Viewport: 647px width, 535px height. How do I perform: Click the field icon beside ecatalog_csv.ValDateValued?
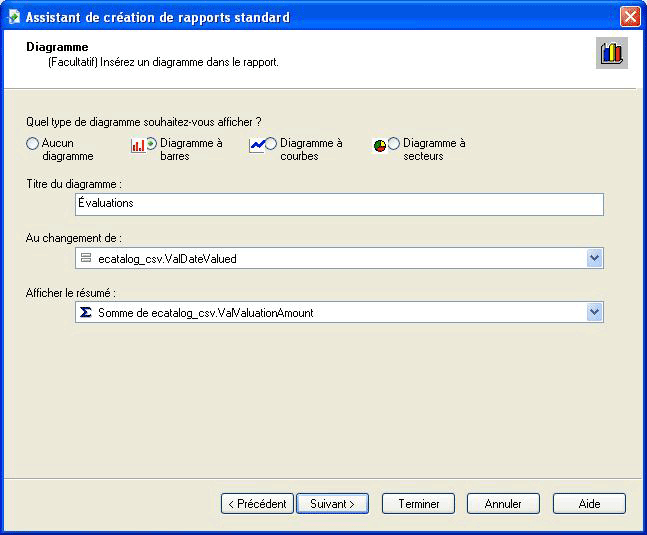point(86,258)
